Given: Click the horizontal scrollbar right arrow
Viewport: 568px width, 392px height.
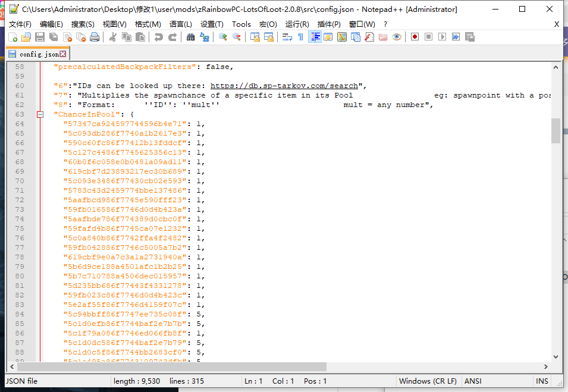Looking at the screenshot, I should 547,367.
